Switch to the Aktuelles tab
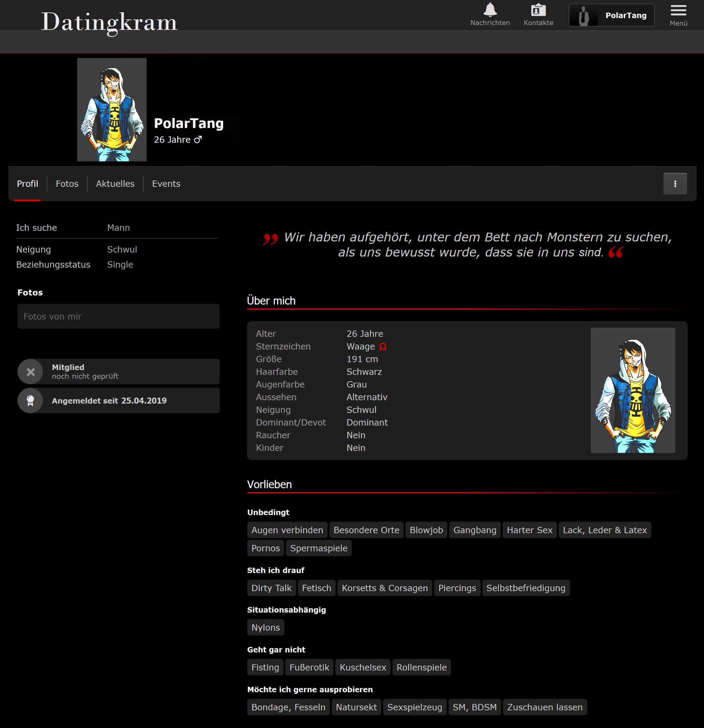 115,184
